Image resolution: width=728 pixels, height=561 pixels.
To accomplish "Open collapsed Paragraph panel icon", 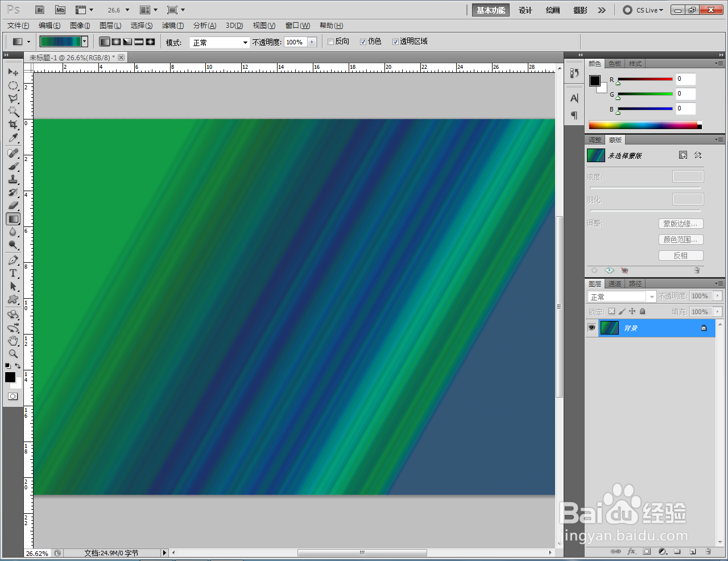I will coord(574,115).
